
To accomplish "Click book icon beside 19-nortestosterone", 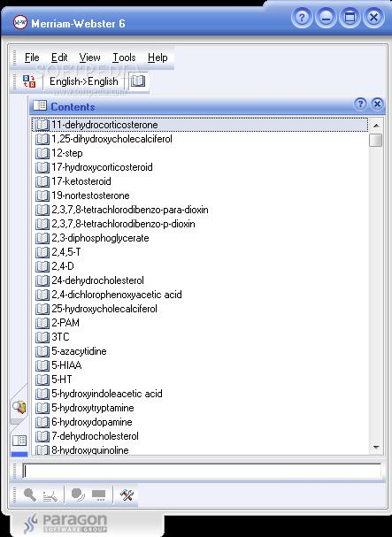I will 42,196.
